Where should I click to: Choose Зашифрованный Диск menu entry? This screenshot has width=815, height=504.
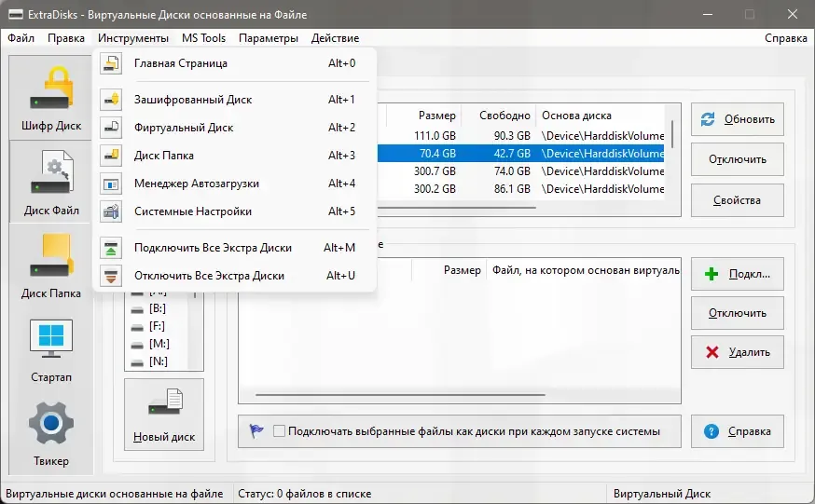[234, 100]
